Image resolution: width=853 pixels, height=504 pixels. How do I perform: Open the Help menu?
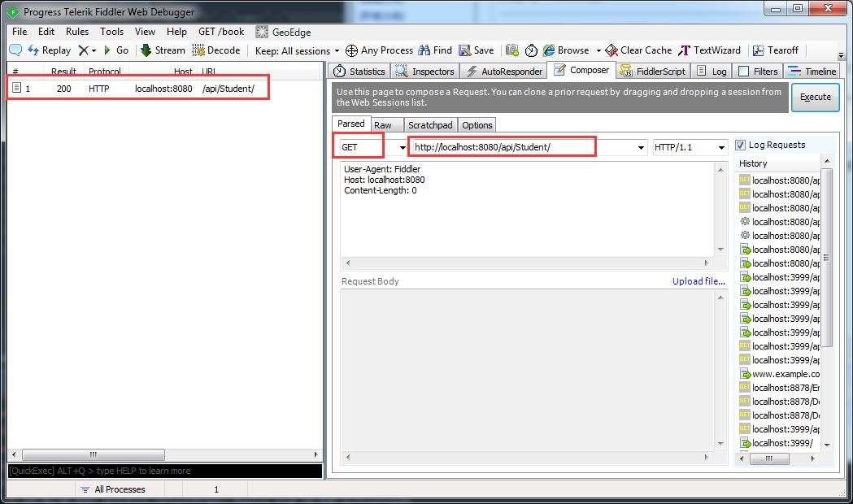(176, 32)
